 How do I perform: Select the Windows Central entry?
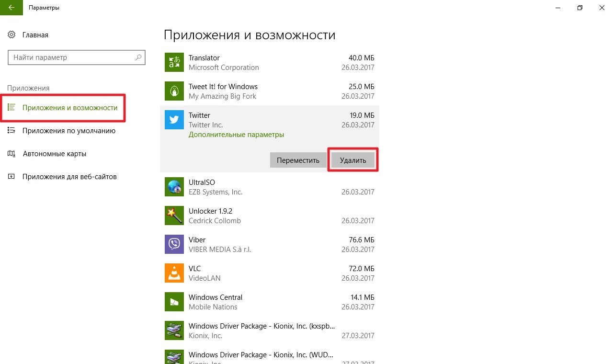coord(216,297)
